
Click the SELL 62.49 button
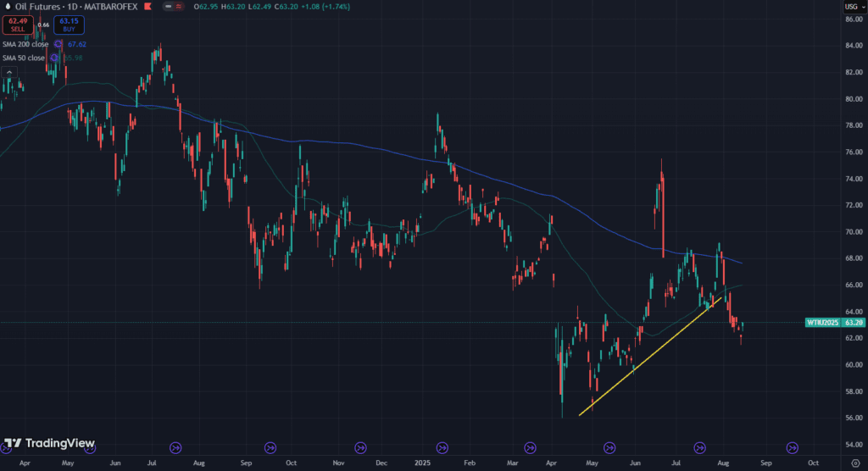point(17,25)
